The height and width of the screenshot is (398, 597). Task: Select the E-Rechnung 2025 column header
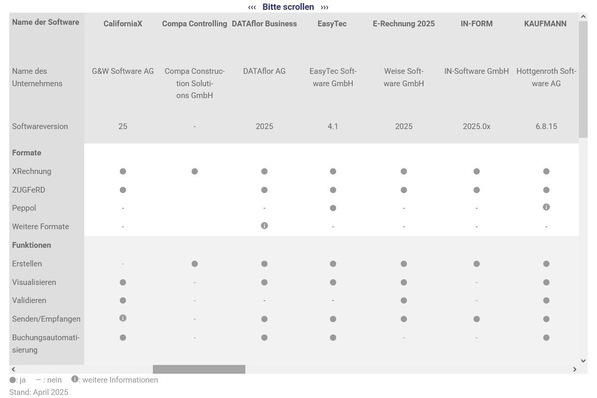(404, 24)
